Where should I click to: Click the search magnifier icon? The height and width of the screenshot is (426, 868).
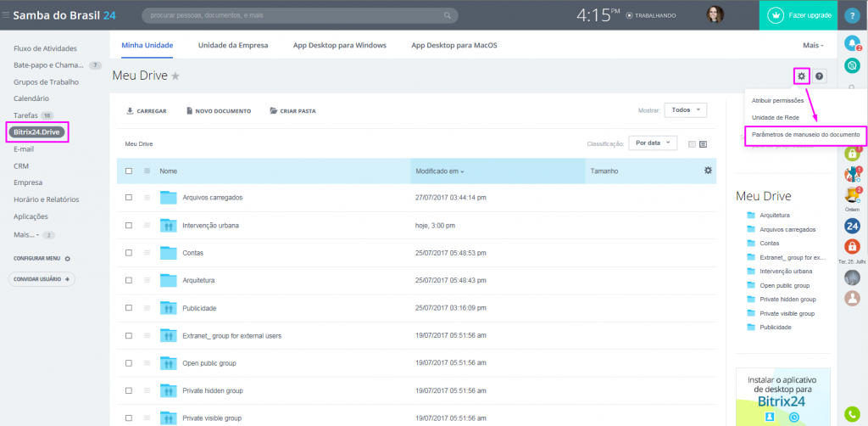pyautogui.click(x=448, y=15)
